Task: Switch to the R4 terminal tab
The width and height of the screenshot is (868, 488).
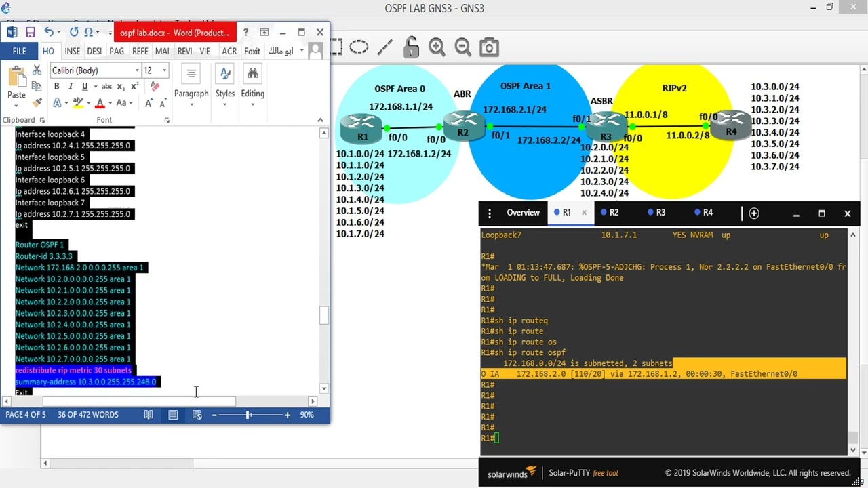Action: click(703, 213)
